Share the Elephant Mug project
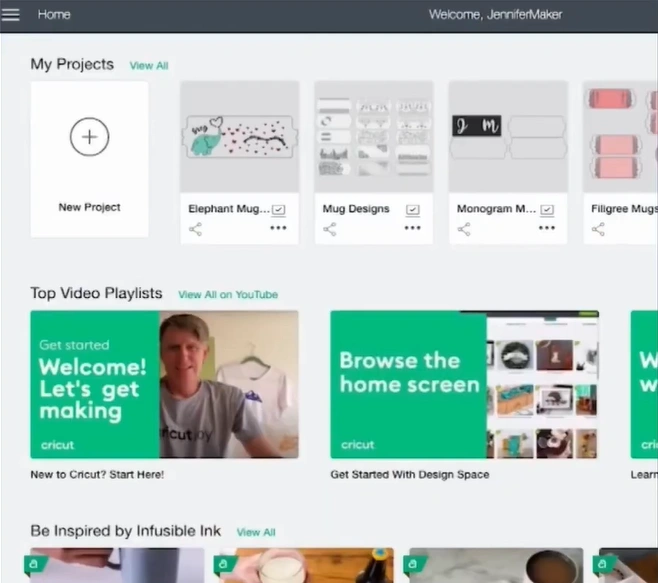This screenshot has width=658, height=583. 196,229
